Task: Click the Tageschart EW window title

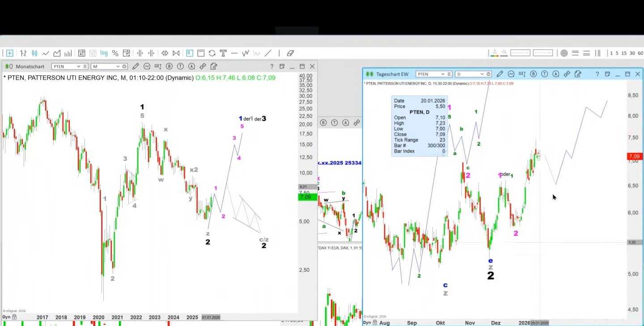Action: pos(392,74)
